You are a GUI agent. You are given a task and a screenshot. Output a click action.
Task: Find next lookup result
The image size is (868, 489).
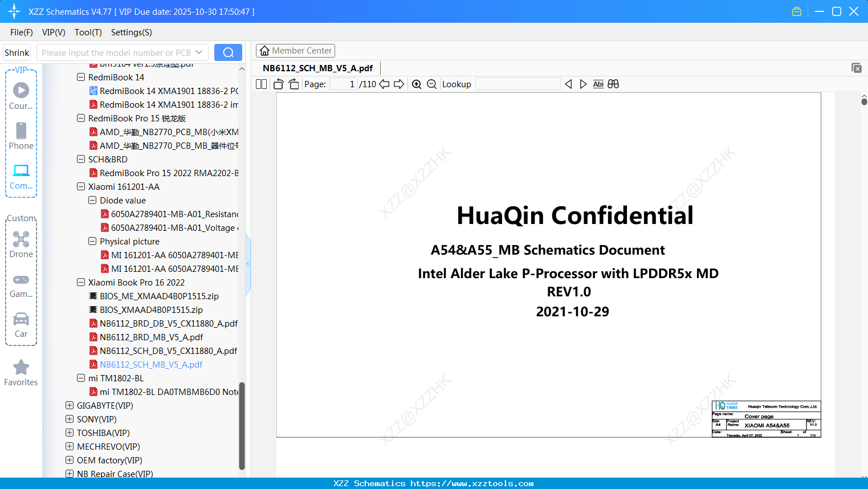coord(583,84)
